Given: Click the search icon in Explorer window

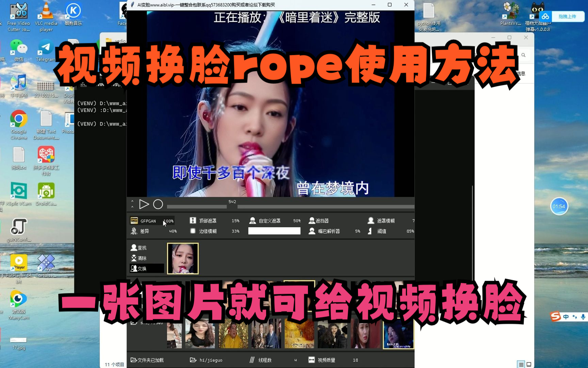Looking at the screenshot, I should (x=523, y=55).
